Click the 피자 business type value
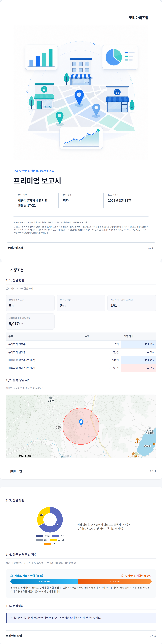 (x=66, y=200)
